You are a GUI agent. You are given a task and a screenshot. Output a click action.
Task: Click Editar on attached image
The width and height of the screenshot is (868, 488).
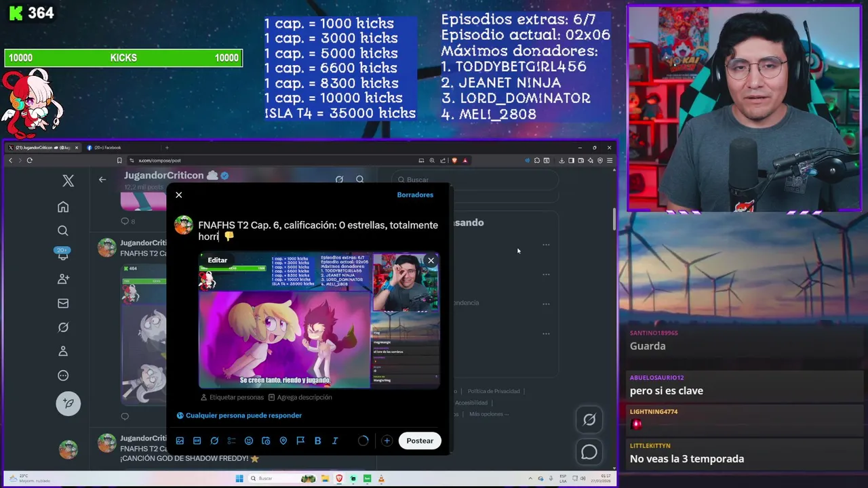218,260
